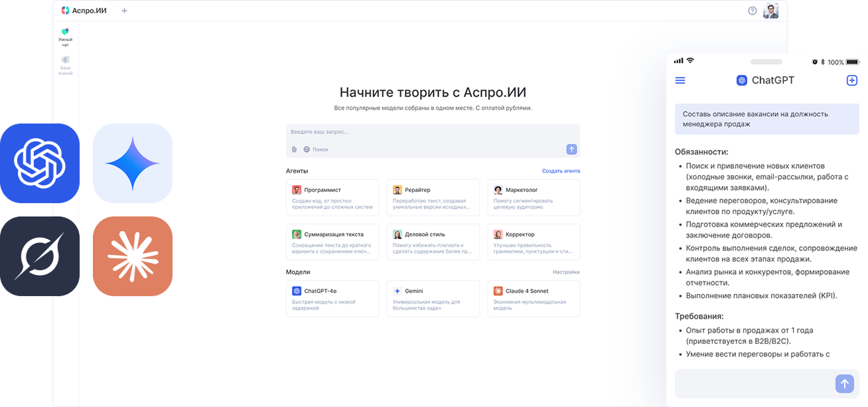Click the Создать агента link

(561, 171)
